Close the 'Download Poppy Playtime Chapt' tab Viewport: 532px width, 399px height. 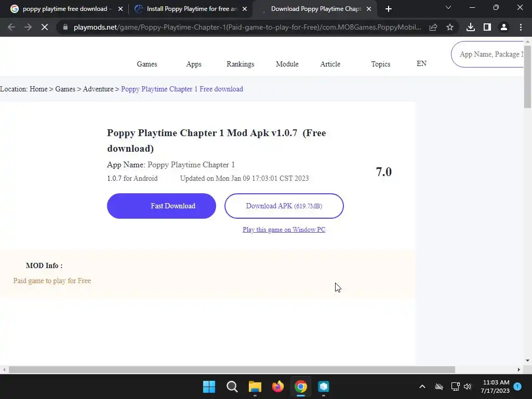[369, 9]
